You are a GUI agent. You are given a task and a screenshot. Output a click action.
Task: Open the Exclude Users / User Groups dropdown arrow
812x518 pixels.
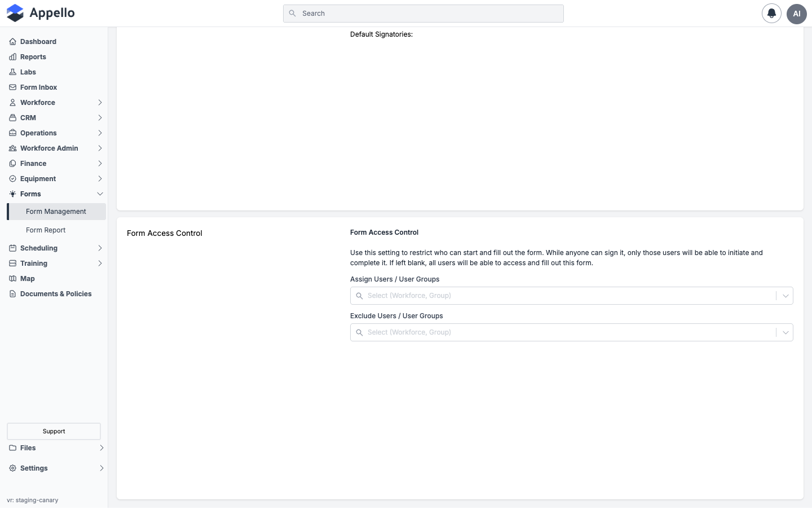coord(785,332)
